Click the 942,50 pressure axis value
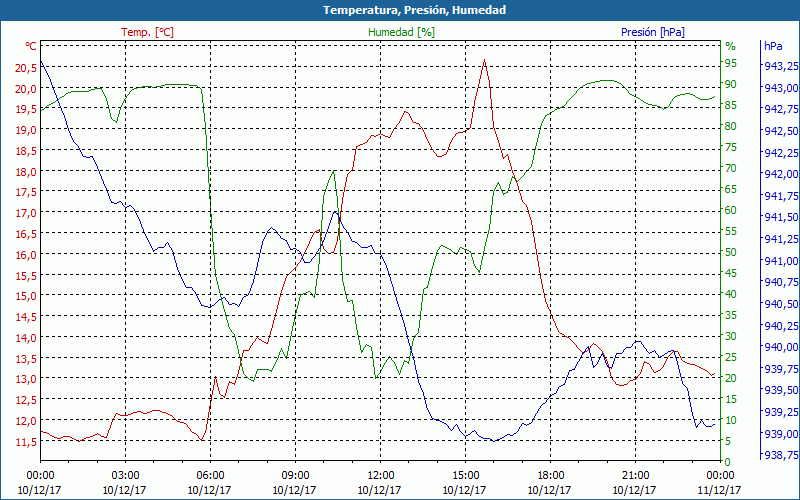This screenshot has height=500, width=800. (x=781, y=131)
